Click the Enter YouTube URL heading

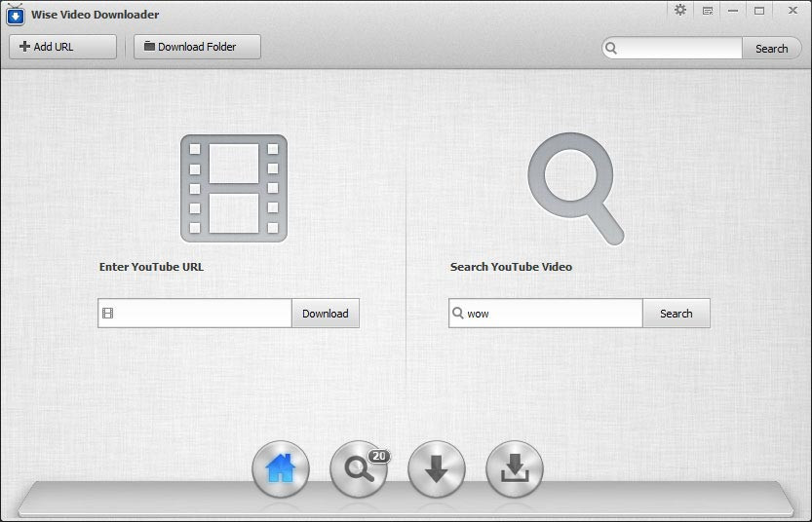(x=151, y=267)
